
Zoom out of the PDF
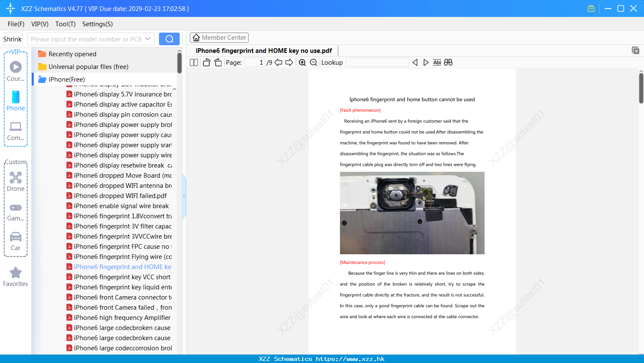[x=313, y=62]
